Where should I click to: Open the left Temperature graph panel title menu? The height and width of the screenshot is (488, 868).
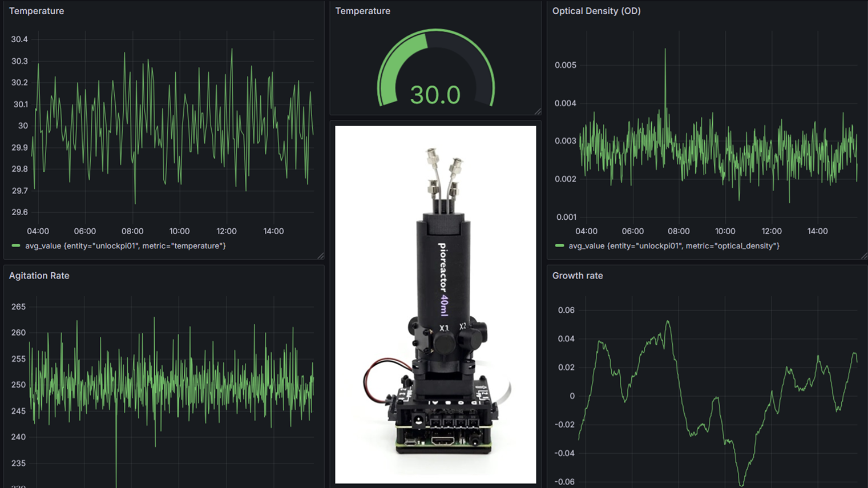point(37,11)
